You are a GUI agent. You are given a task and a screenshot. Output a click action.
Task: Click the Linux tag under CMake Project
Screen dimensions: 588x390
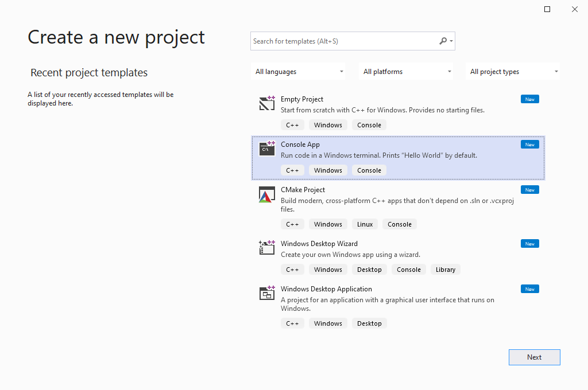click(x=365, y=224)
